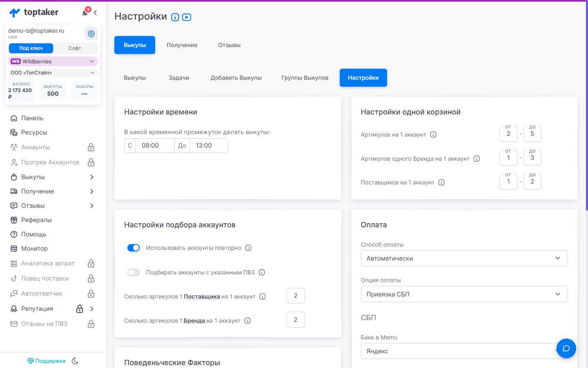Info icon for Сколько артикулов 1 Бренда
Image resolution: width=588 pixels, height=368 pixels.
[247, 321]
